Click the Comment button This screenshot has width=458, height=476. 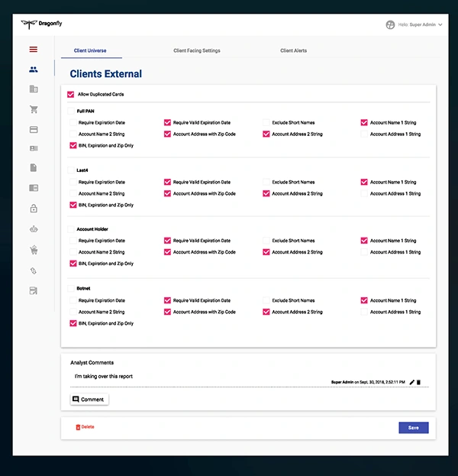pyautogui.click(x=89, y=400)
